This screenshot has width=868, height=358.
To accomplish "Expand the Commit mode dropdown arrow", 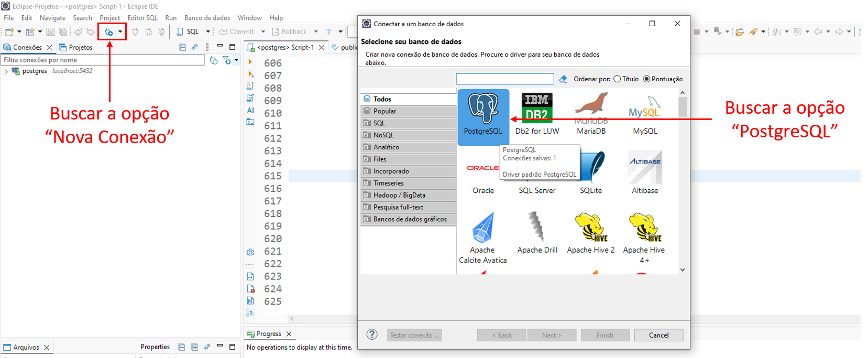I will pyautogui.click(x=263, y=32).
